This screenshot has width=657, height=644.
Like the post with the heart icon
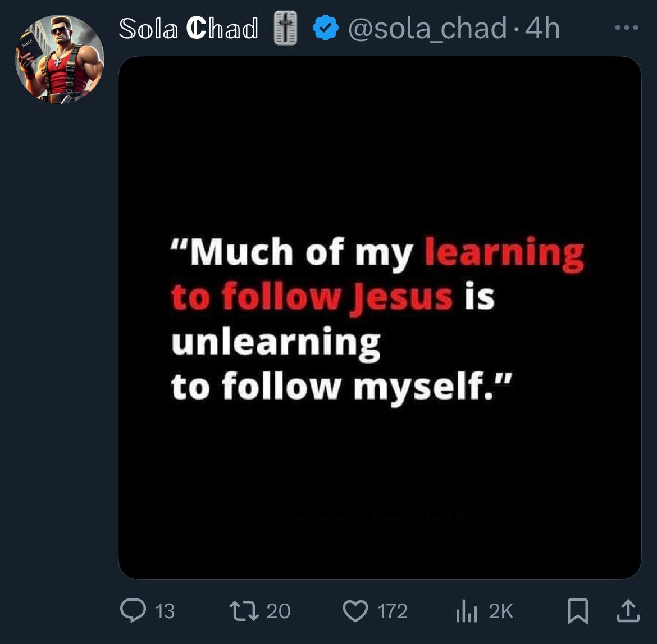point(355,611)
